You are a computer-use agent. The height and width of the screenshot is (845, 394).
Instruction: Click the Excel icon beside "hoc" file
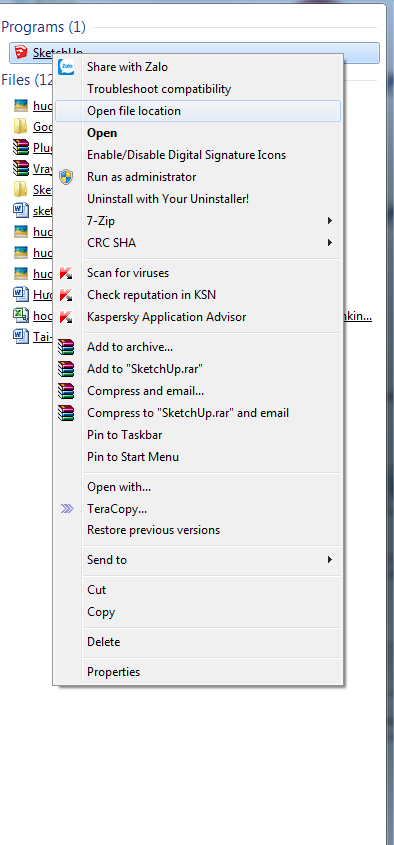[20, 316]
